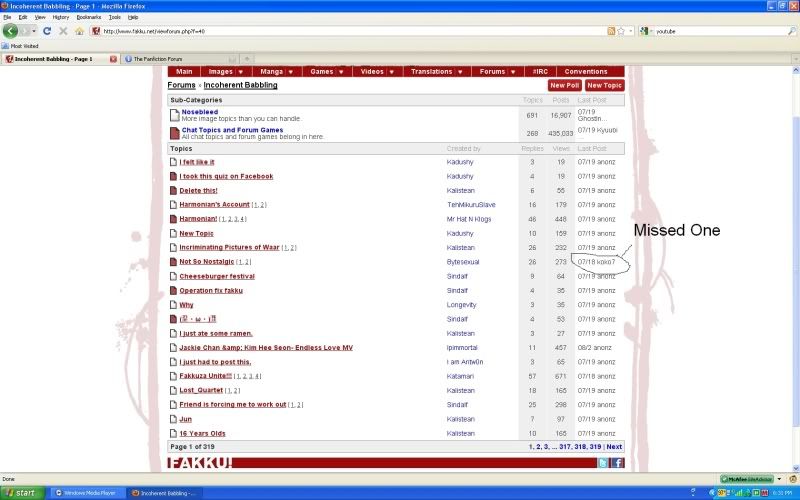
Task: Click McAfee SiteAdvisor status bar icon
Action: tap(747, 479)
